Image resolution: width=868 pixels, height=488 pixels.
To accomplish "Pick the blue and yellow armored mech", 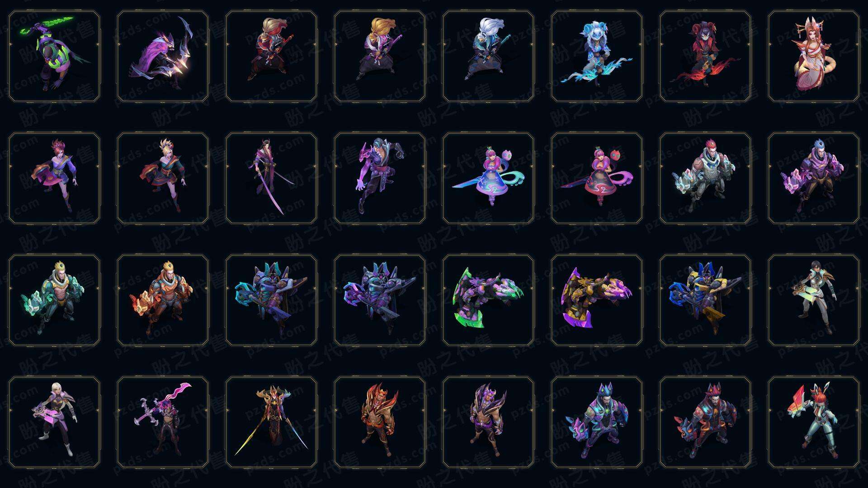I will [705, 300].
